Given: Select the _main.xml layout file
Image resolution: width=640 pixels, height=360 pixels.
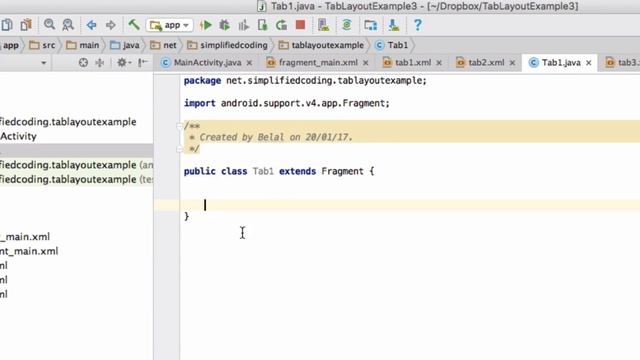Looking at the screenshot, I should [x=25, y=237].
